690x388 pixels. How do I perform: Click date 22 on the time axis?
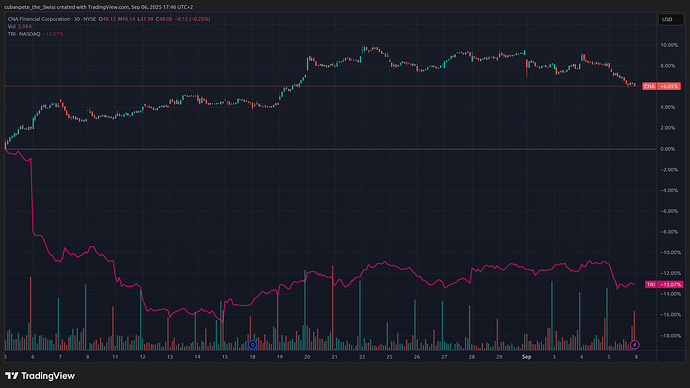362,357
